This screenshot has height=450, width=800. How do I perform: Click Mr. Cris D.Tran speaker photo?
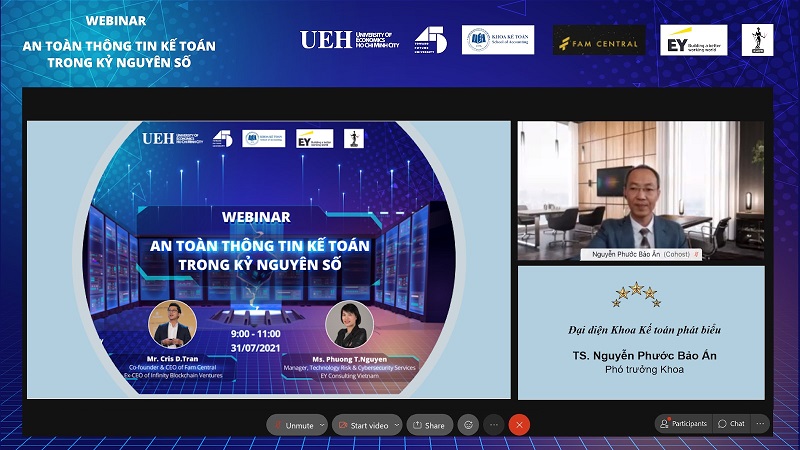[x=172, y=324]
